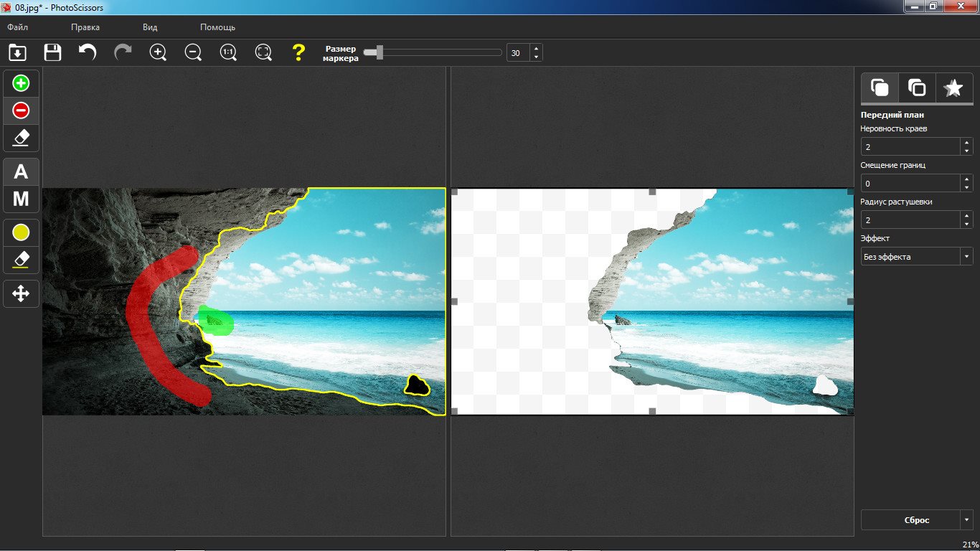Set zoom to 1:1 actual size
This screenshot has width=980, height=551.
click(228, 52)
